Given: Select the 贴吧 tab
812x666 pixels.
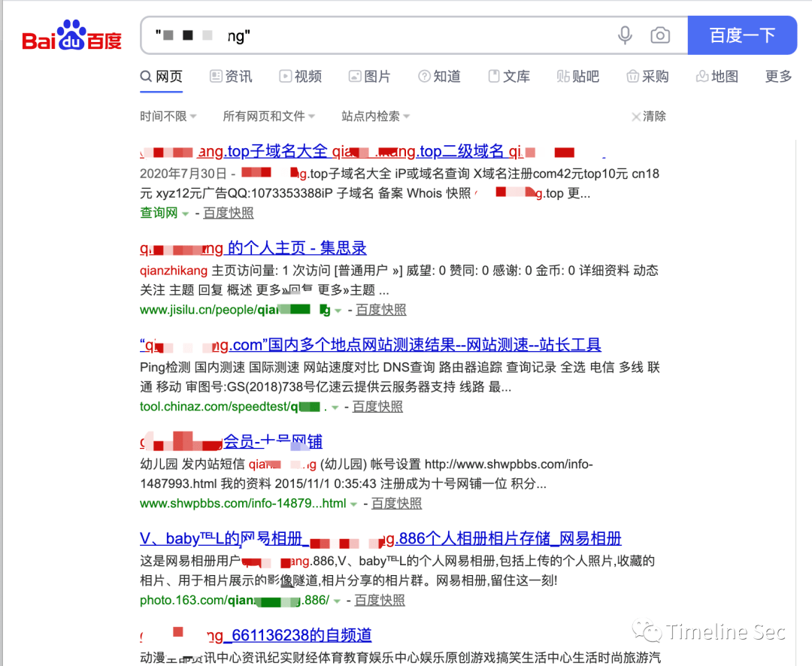Looking at the screenshot, I should pos(577,76).
